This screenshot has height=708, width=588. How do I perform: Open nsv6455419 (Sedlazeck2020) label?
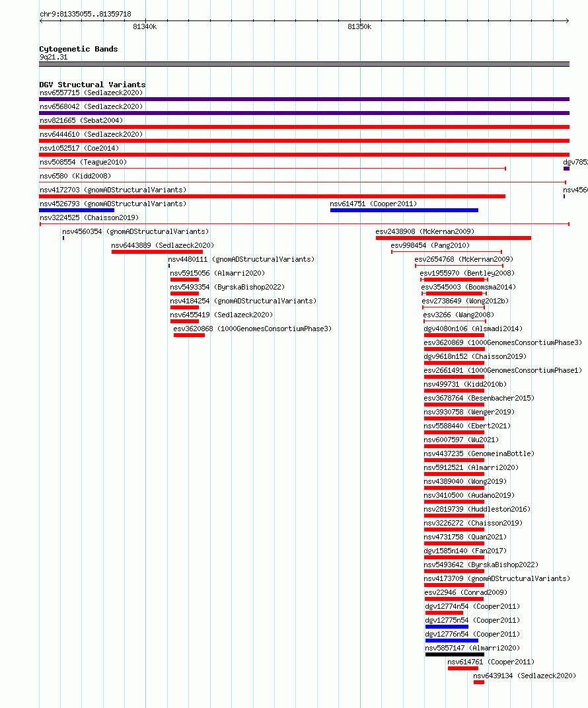tap(221, 315)
